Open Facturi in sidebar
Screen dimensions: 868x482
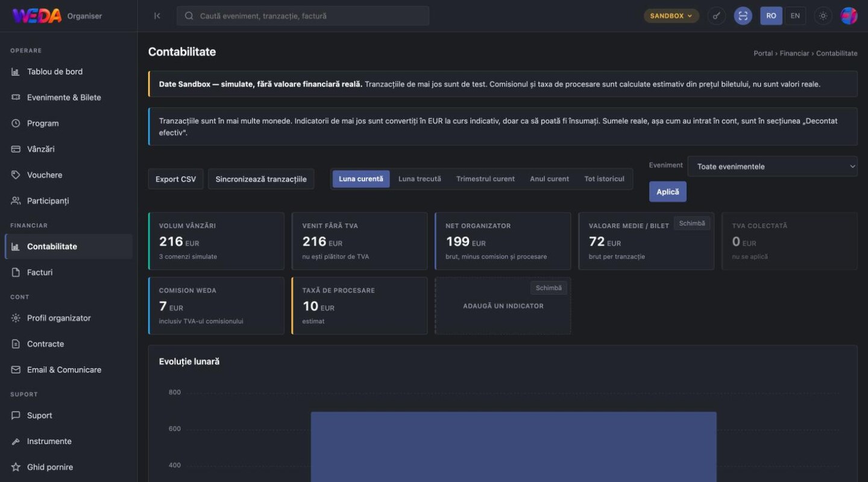point(69,273)
